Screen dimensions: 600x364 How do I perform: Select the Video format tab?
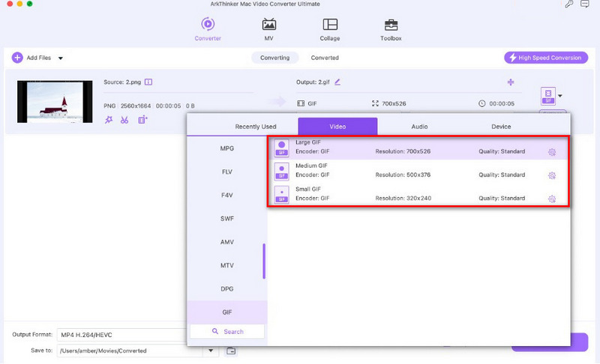337,127
